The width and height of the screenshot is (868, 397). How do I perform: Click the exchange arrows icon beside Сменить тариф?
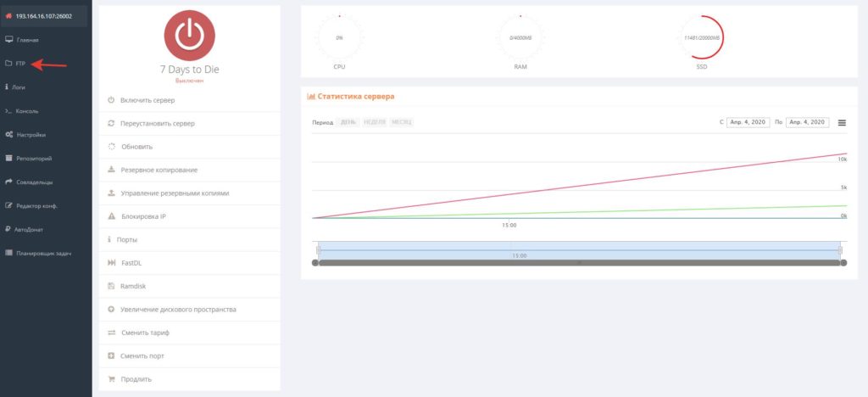[111, 333]
